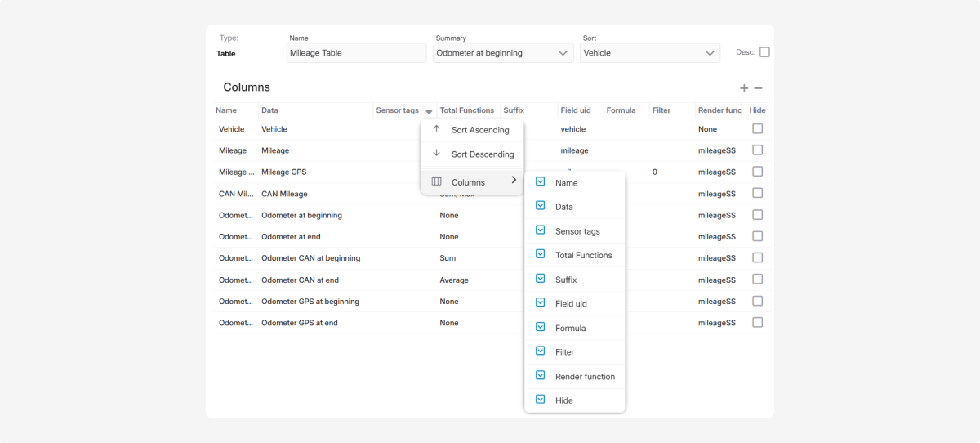Image resolution: width=980 pixels, height=443 pixels.
Task: Click the down arrow Sort Descending icon
Action: 436,154
